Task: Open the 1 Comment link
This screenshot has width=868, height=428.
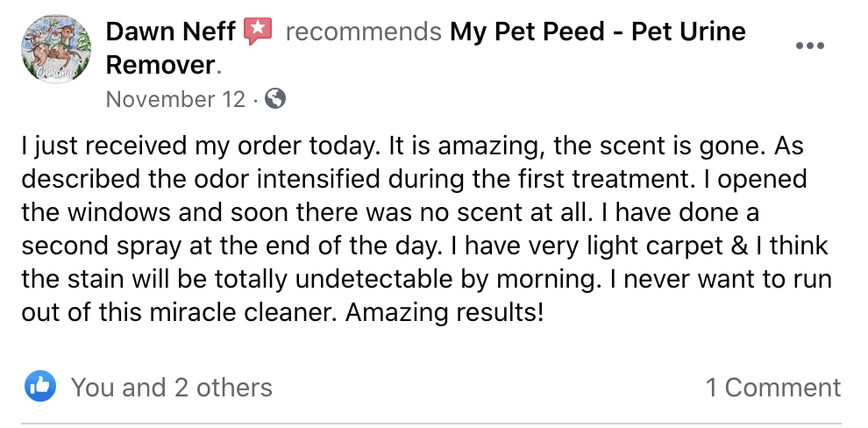Action: [772, 387]
